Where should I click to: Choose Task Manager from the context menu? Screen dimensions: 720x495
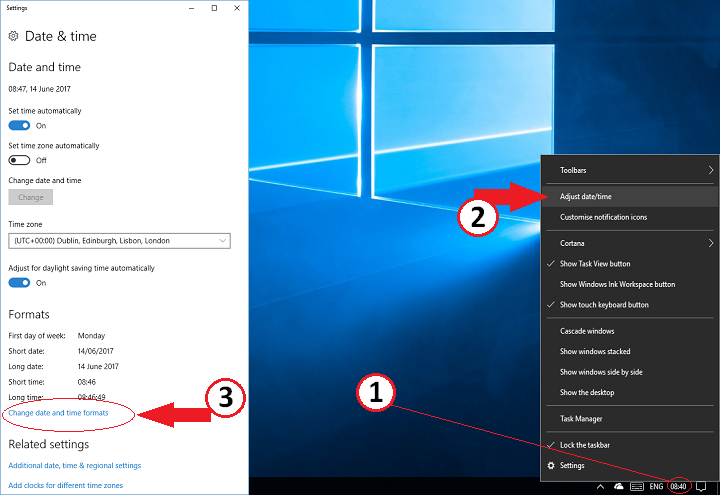[581, 419]
